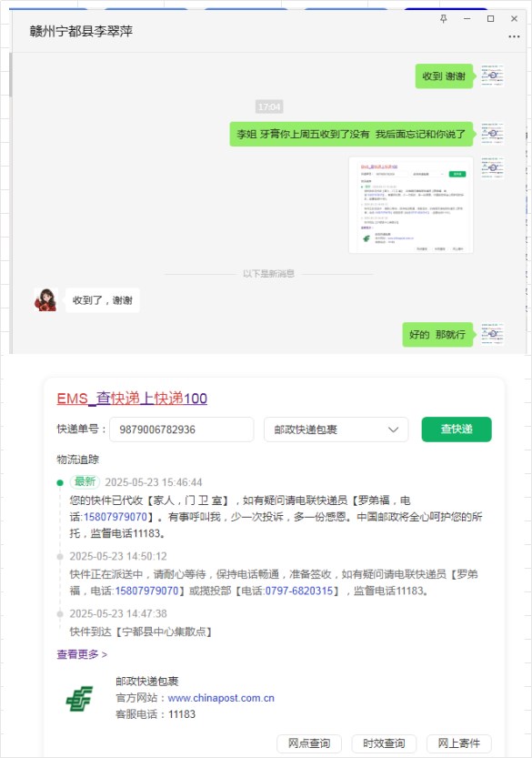Click phone number 15807979070 in latest entry
532x758 pixels.
tap(115, 517)
